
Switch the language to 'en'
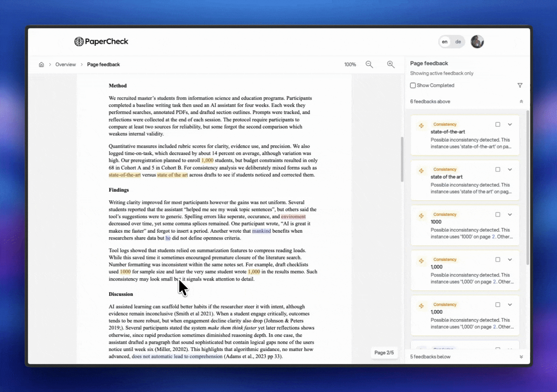(445, 42)
